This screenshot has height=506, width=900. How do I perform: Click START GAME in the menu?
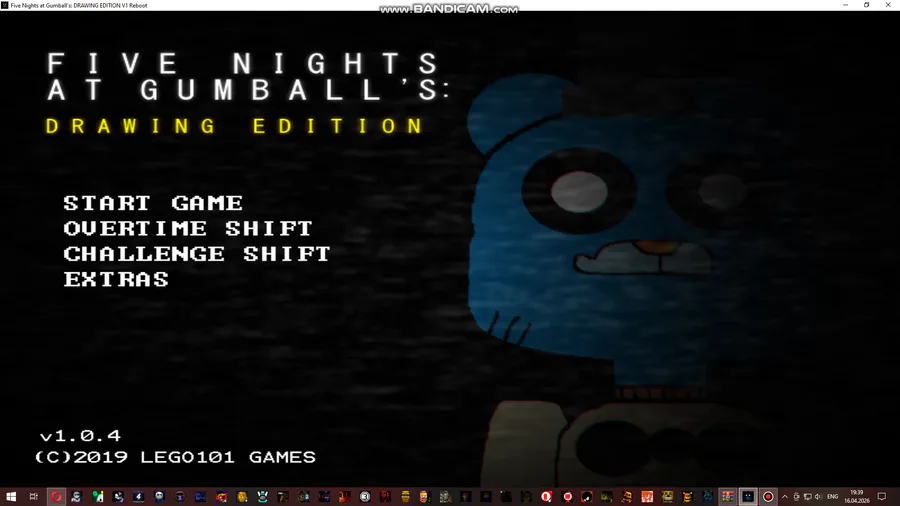[x=153, y=203]
